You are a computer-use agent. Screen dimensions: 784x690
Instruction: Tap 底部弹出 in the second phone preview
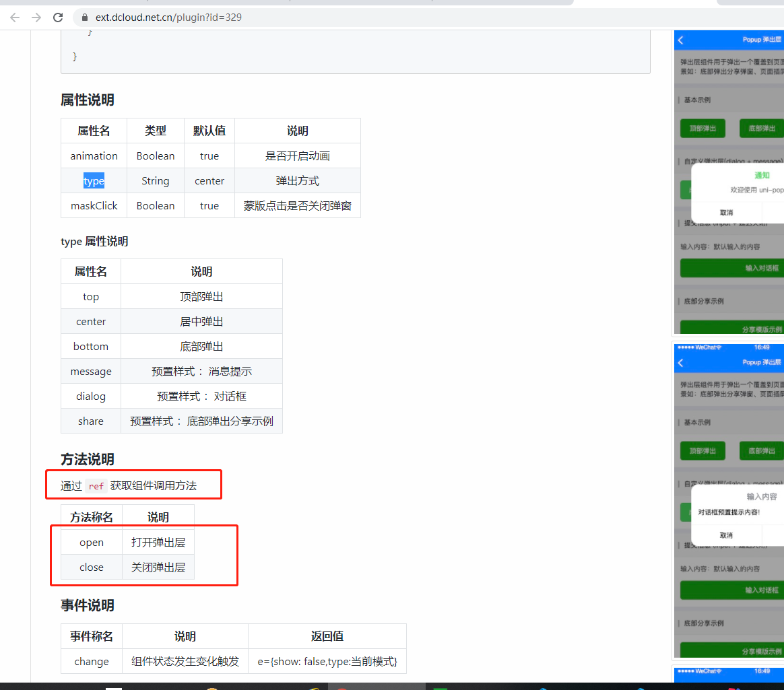(760, 450)
